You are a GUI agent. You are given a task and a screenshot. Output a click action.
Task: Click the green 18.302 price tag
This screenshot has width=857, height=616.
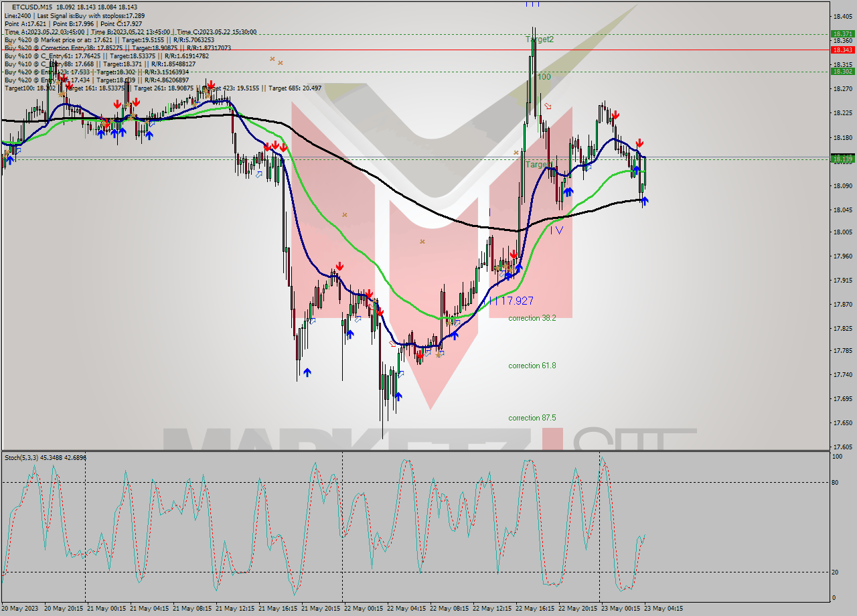tap(842, 71)
